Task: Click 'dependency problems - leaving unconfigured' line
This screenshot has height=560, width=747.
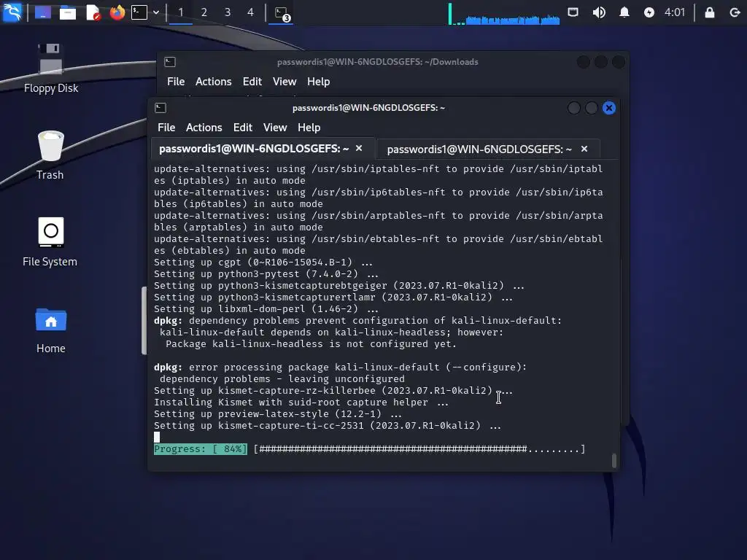Action: (282, 379)
